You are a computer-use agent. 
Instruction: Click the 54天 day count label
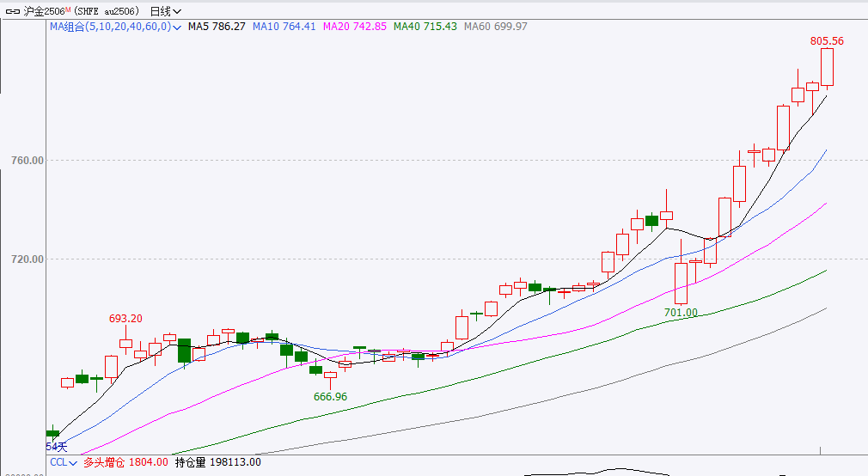click(x=57, y=447)
